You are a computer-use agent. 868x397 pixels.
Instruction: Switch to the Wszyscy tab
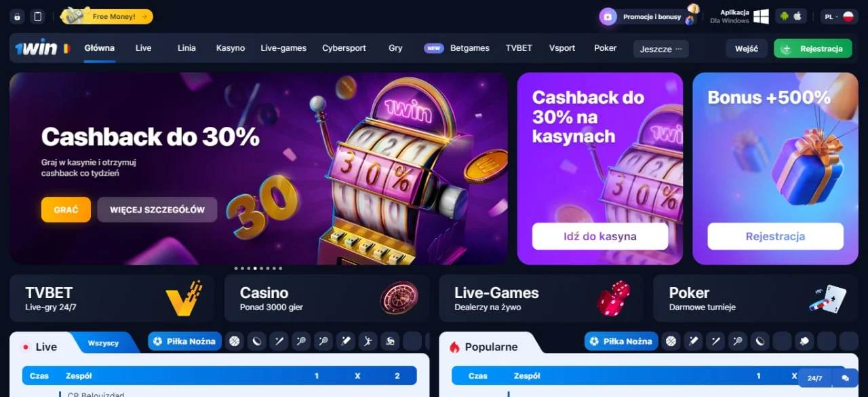tap(103, 343)
